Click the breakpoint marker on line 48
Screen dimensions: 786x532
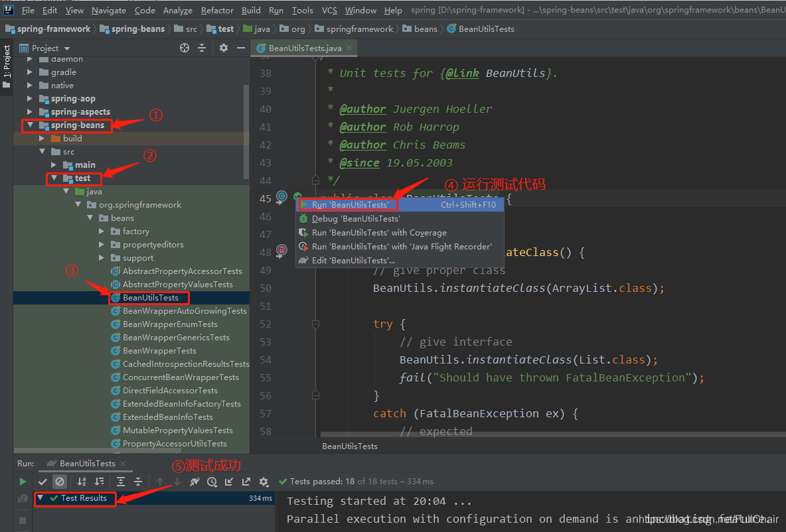click(x=282, y=249)
